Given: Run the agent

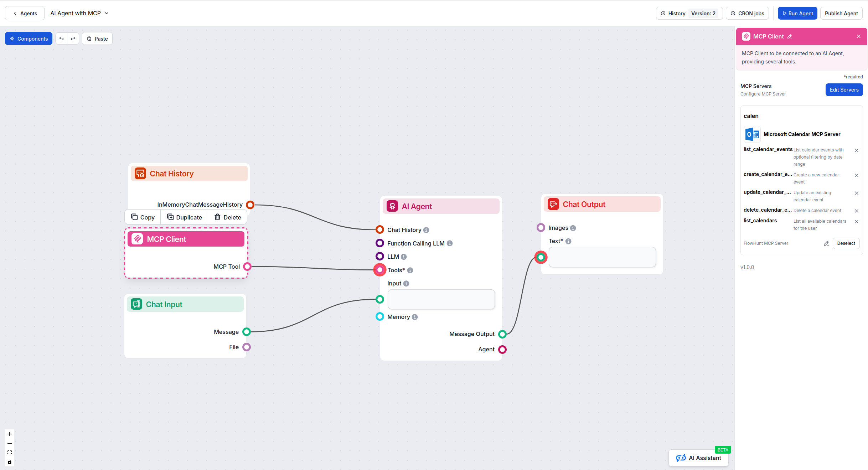Looking at the screenshot, I should tap(797, 13).
